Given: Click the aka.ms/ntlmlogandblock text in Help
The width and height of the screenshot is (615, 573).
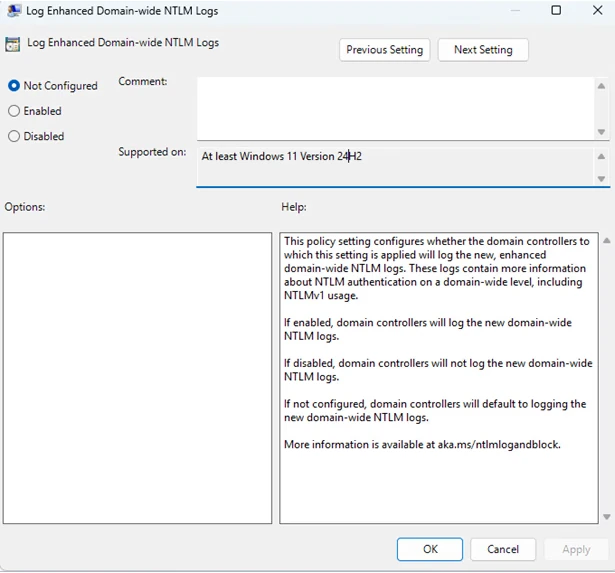Looking at the screenshot, I should tap(498, 444).
